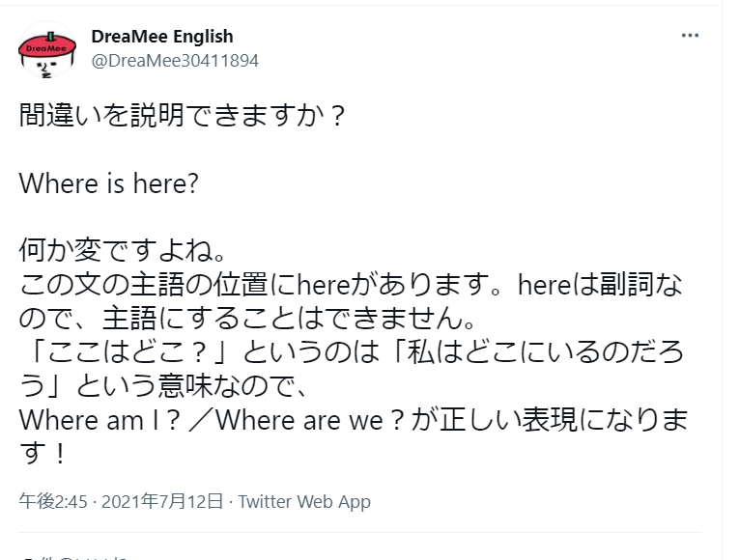This screenshot has height=560, width=739.
Task: Open the tweet's more options (…) menu
Action: [x=690, y=36]
